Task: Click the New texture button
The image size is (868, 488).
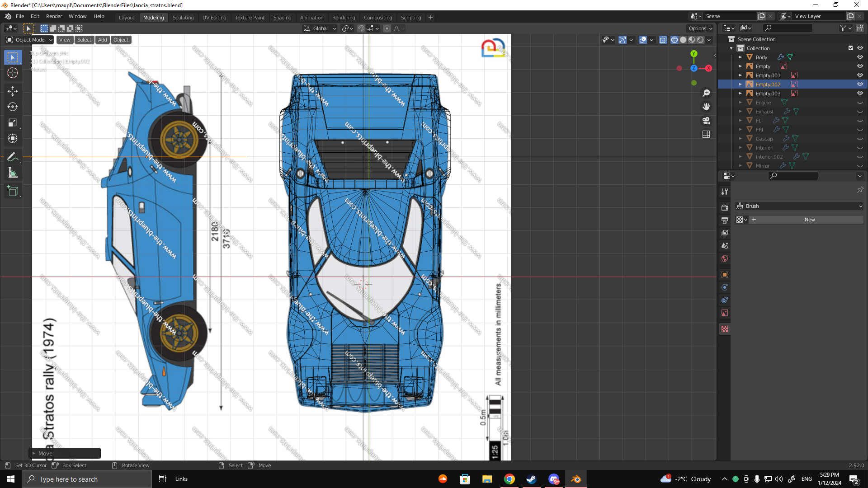Action: coord(809,220)
